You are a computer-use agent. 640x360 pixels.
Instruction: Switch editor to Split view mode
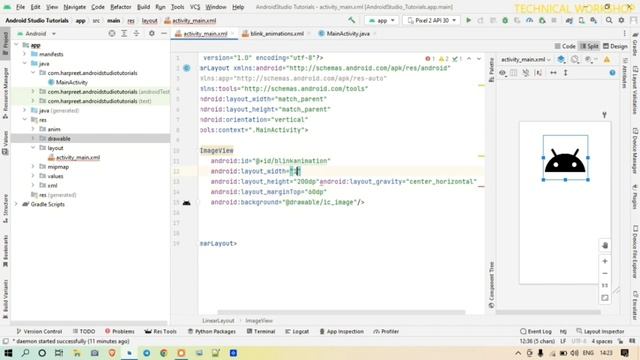click(x=589, y=46)
